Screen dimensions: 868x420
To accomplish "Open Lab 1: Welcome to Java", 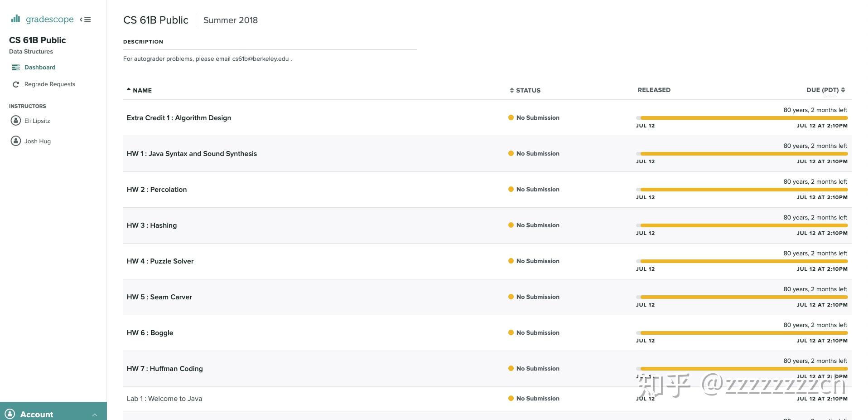I will point(164,399).
